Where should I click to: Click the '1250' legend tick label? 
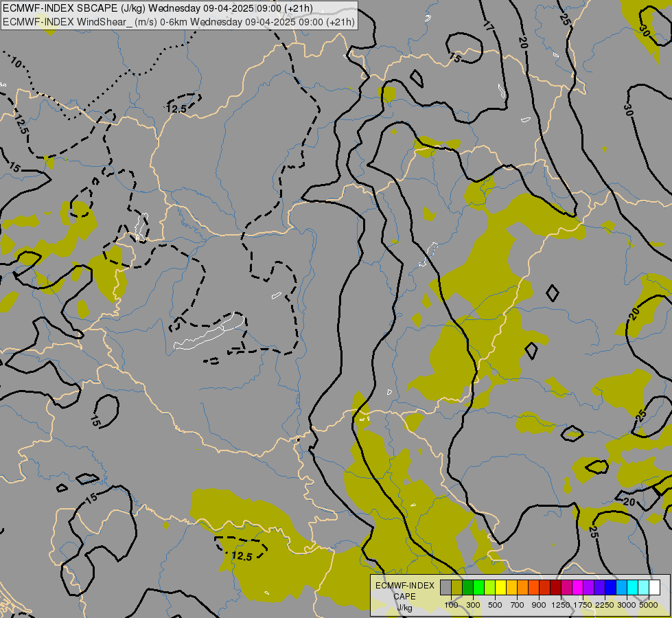pos(561,605)
